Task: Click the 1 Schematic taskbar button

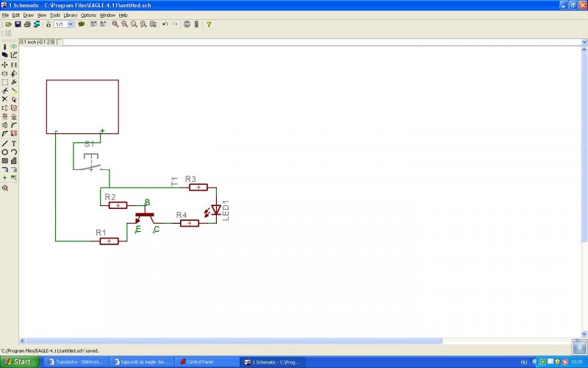Action: (273, 362)
